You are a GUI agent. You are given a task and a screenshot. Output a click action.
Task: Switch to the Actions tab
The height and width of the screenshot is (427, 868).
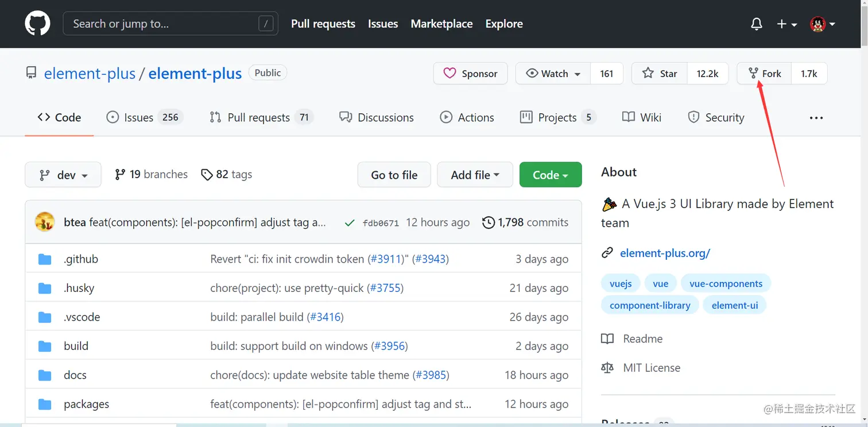(x=467, y=117)
